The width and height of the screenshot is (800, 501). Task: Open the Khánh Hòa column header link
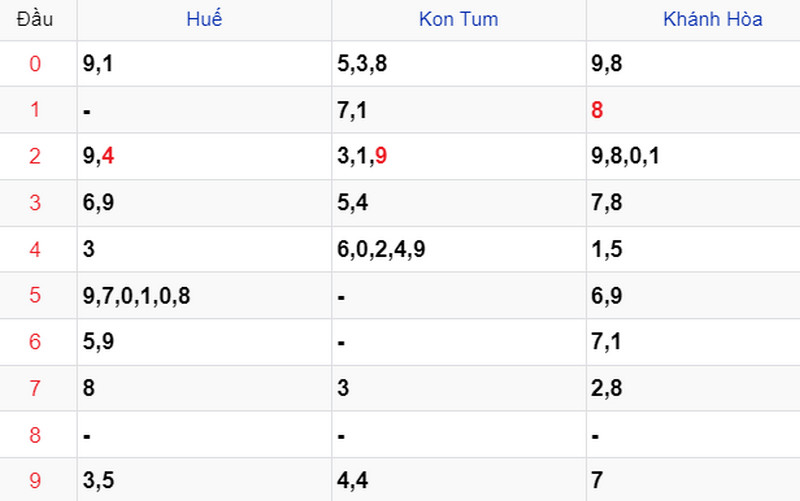point(712,19)
